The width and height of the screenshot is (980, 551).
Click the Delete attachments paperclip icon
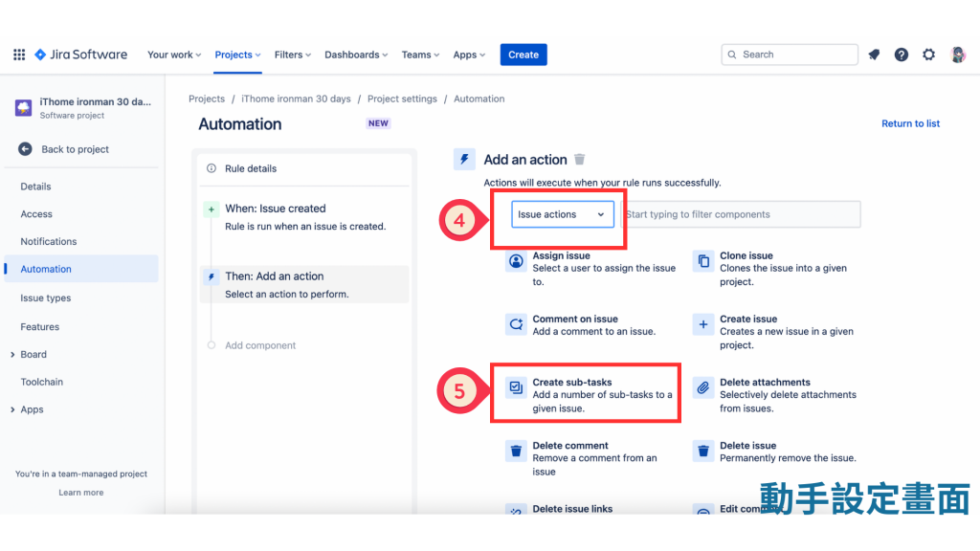[x=703, y=388]
